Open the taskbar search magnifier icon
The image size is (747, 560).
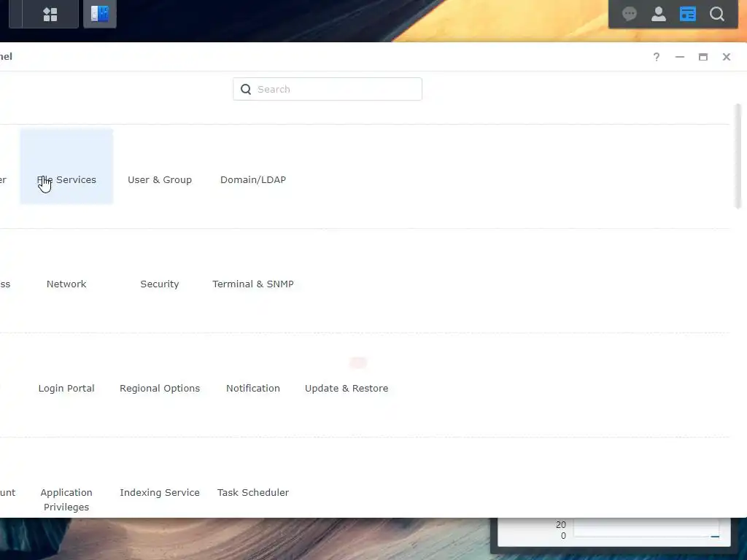(717, 14)
